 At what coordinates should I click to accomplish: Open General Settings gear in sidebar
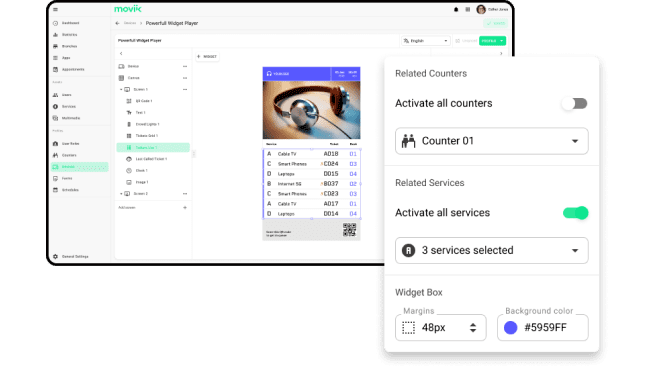tap(56, 256)
